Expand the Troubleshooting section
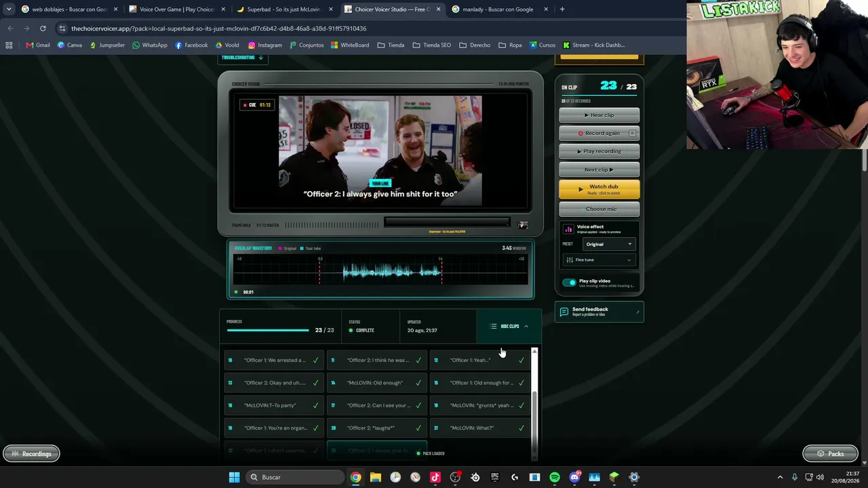 [242, 58]
